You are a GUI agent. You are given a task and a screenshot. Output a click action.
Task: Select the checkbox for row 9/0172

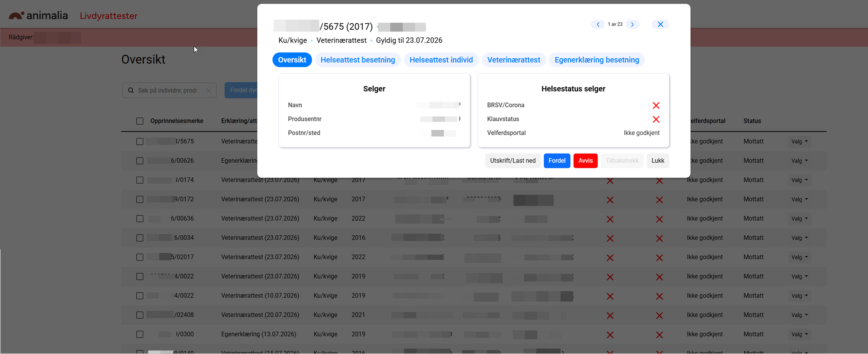tap(140, 199)
